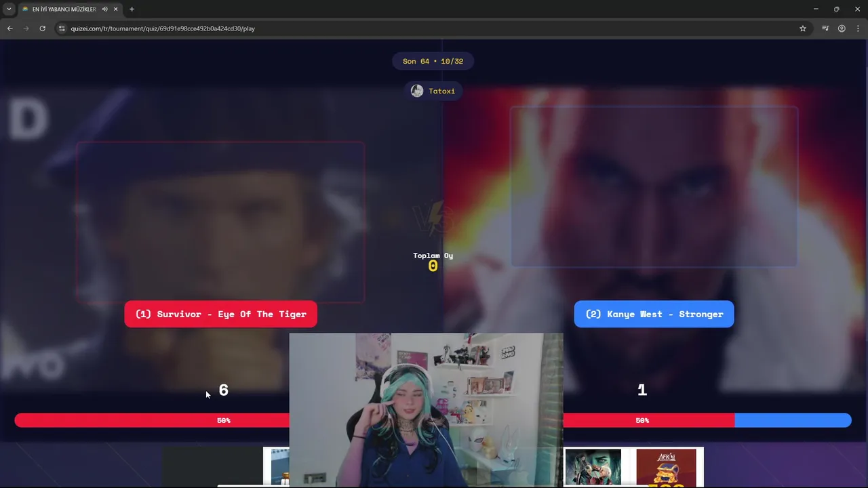Image resolution: width=868 pixels, height=488 pixels.
Task: Minimize the Chrome window
Action: point(816,9)
